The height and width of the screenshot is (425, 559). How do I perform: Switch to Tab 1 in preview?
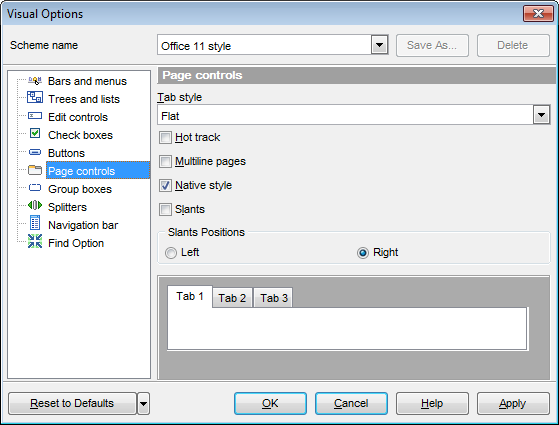(x=190, y=296)
